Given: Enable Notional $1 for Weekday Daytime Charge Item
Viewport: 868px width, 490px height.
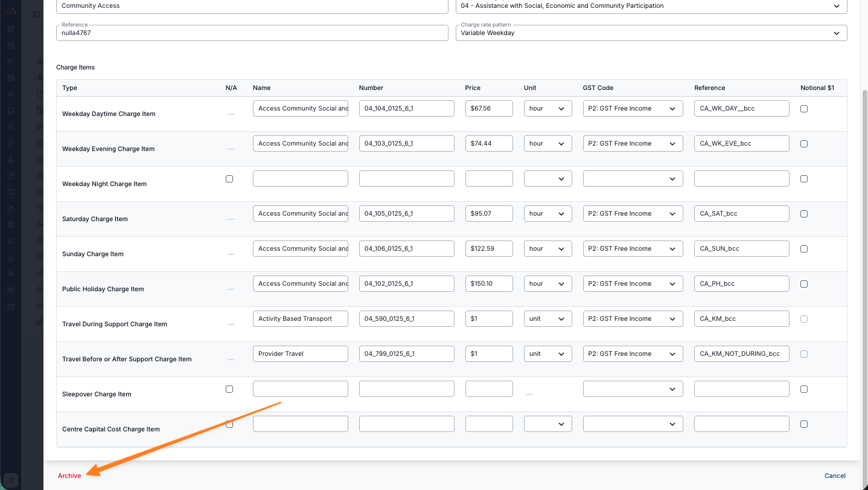Looking at the screenshot, I should tap(804, 109).
